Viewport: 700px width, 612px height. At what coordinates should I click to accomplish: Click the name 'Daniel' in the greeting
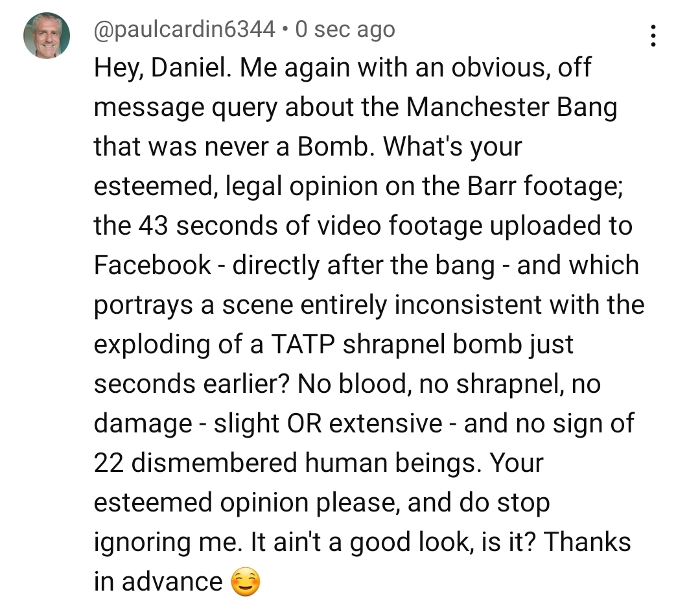[189, 68]
